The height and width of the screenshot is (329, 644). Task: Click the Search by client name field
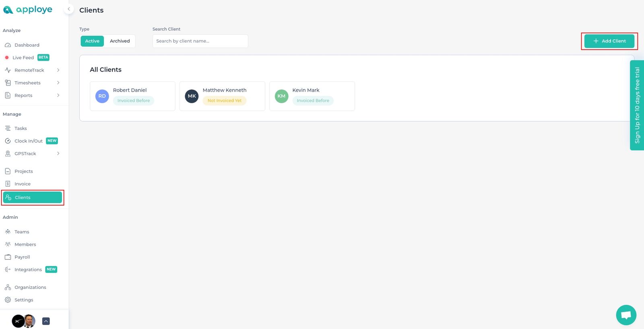tap(200, 41)
